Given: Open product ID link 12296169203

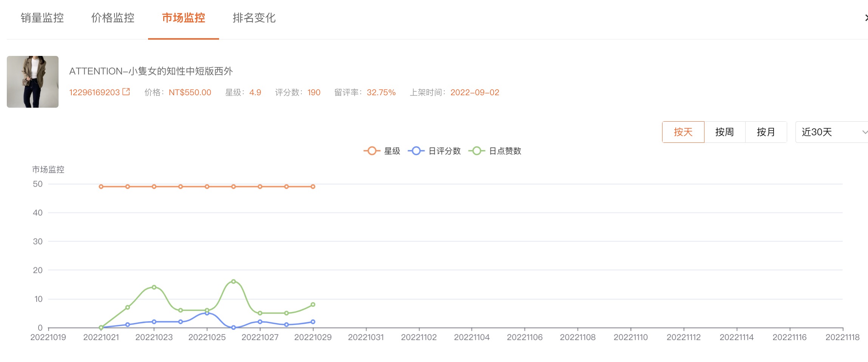Looking at the screenshot, I should [x=94, y=92].
